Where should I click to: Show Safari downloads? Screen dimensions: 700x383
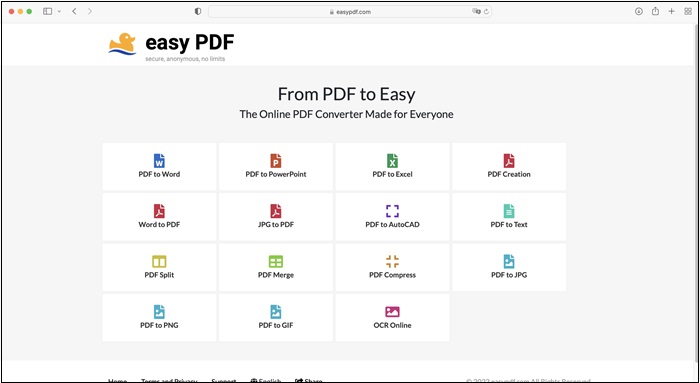pyautogui.click(x=639, y=12)
